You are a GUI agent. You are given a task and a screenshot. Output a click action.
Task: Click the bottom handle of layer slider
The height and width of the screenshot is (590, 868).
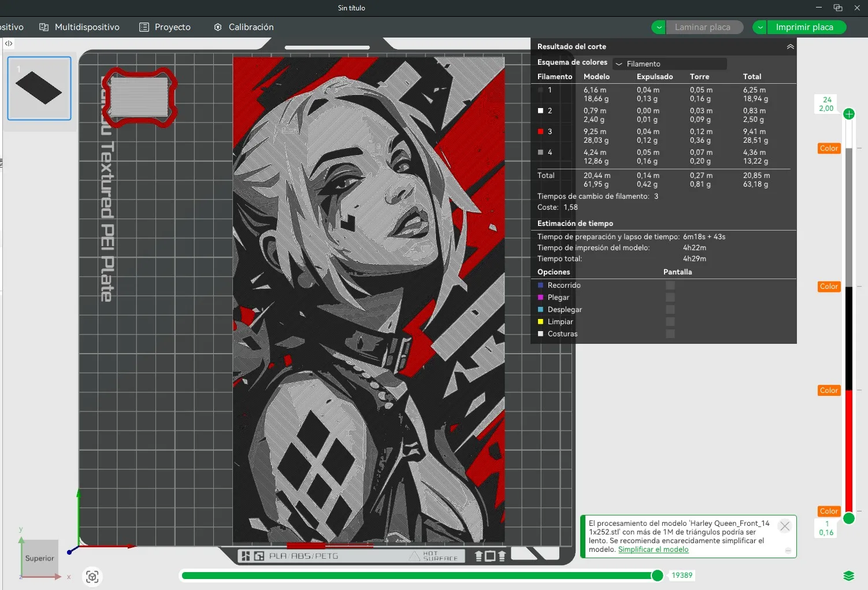(849, 518)
